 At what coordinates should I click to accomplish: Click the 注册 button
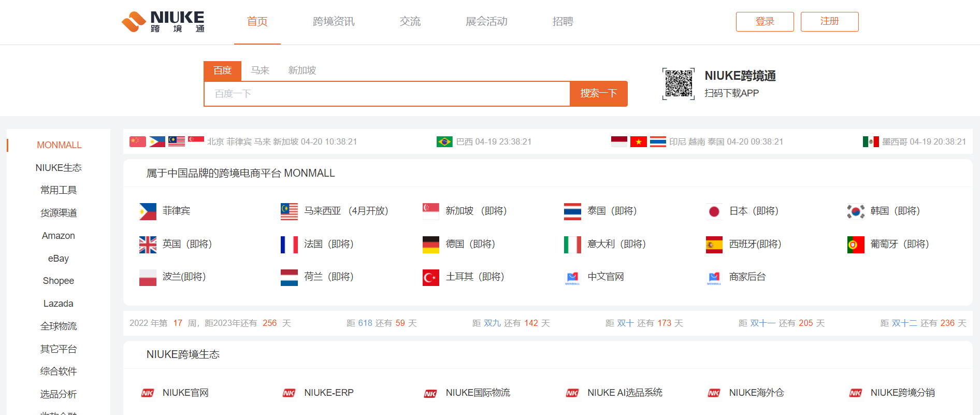[x=830, y=22]
